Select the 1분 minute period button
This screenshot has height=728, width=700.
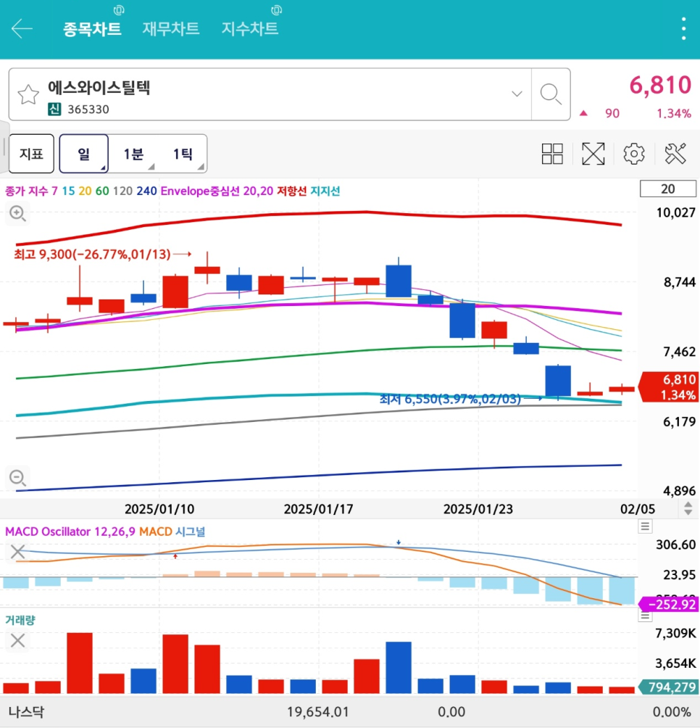click(x=133, y=154)
